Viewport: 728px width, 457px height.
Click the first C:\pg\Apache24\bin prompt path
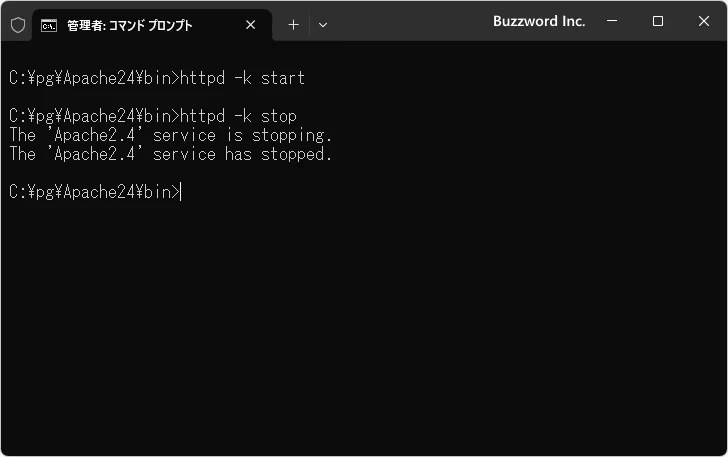pos(92,77)
